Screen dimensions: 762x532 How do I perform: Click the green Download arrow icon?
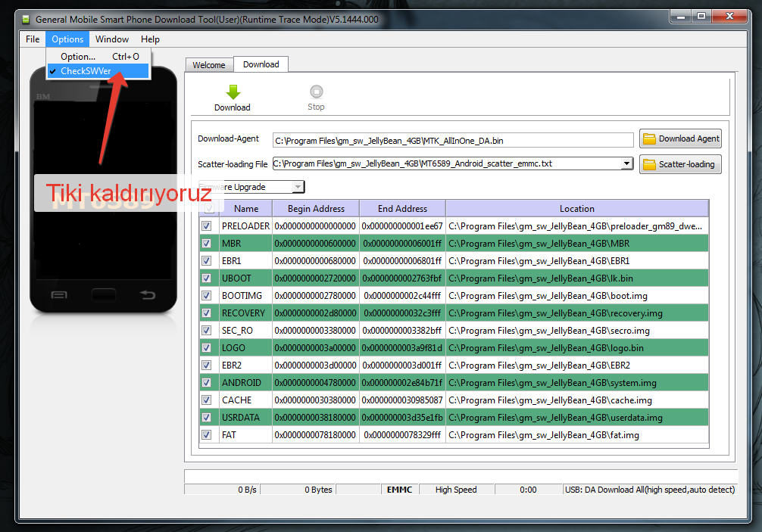(x=233, y=92)
